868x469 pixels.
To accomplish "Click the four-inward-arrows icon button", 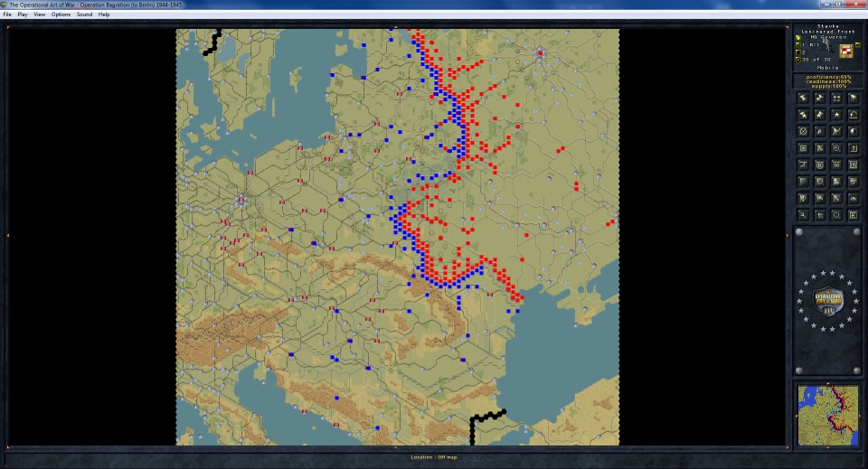I will (x=836, y=98).
